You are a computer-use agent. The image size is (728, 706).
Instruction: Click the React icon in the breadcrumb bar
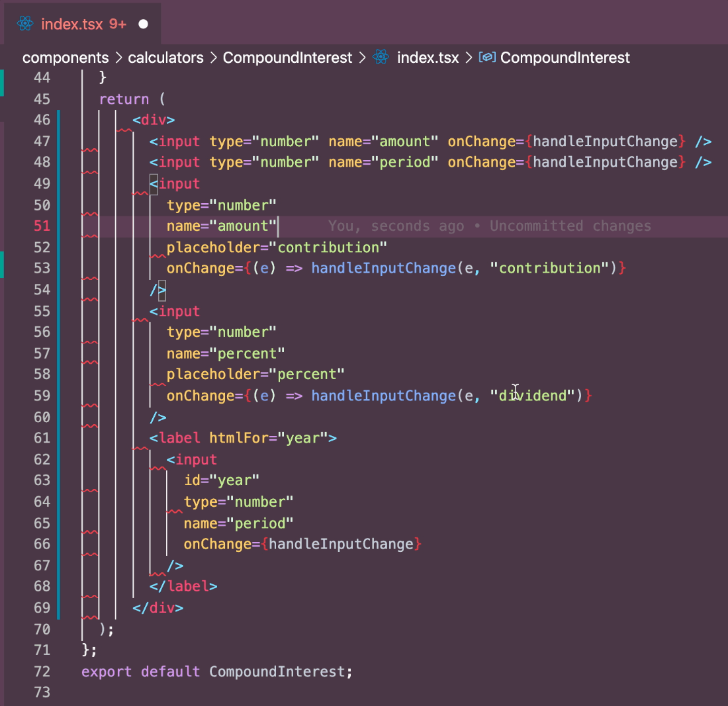click(x=381, y=57)
